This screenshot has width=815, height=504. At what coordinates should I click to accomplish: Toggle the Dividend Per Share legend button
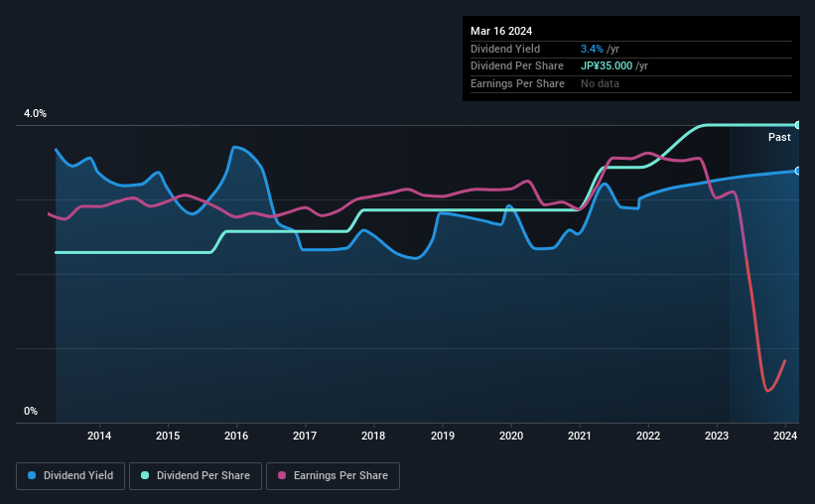pyautogui.click(x=196, y=476)
